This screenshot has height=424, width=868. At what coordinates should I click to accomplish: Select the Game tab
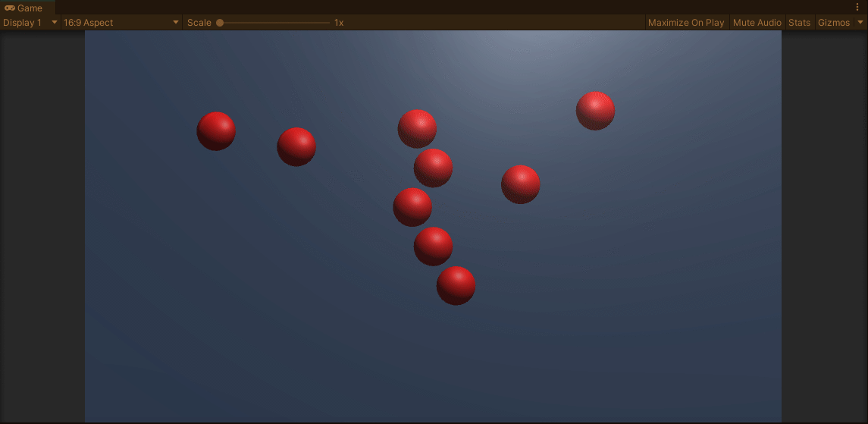pos(27,8)
